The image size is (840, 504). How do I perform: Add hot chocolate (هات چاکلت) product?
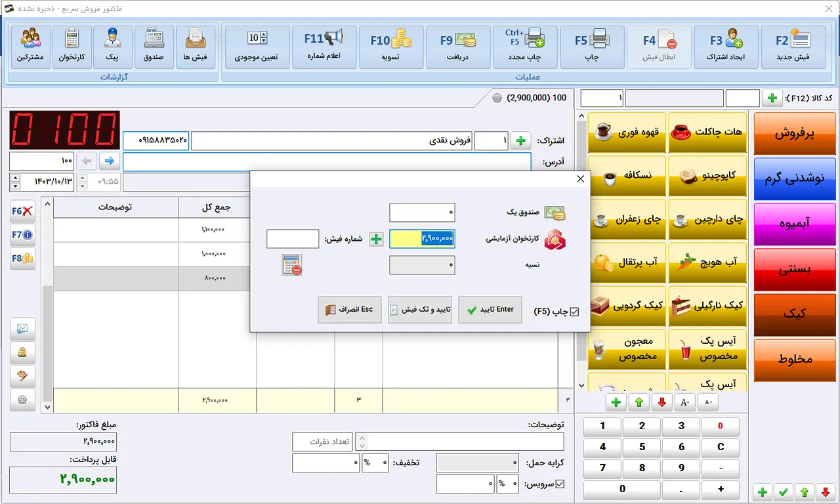(707, 133)
